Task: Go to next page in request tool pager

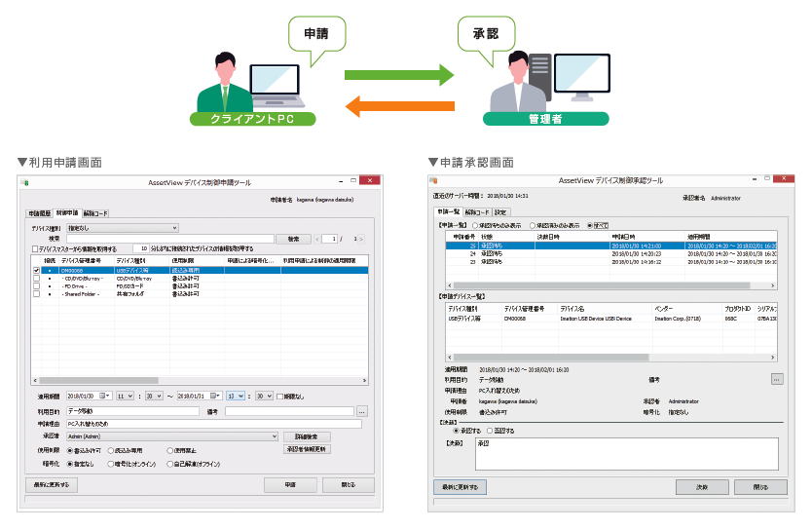Action: (361, 239)
